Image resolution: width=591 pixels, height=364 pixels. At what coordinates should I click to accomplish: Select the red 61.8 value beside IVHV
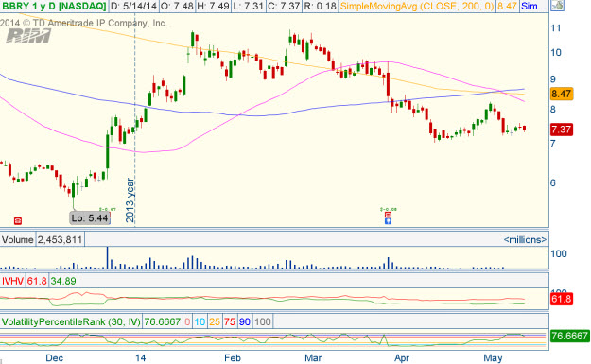pyautogui.click(x=37, y=281)
